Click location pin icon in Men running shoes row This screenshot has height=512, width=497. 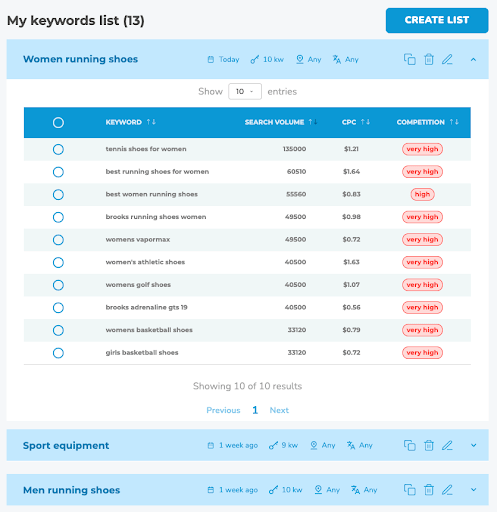[318, 490]
